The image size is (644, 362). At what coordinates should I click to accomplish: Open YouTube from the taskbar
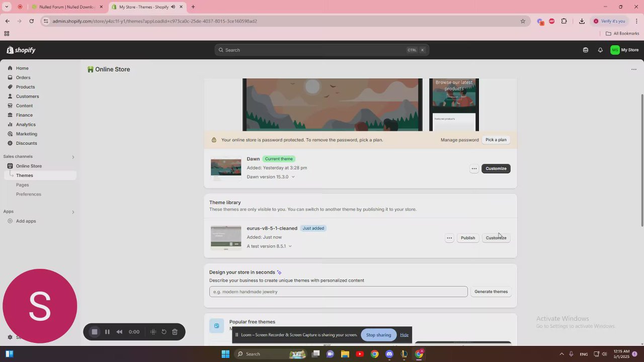click(360, 354)
